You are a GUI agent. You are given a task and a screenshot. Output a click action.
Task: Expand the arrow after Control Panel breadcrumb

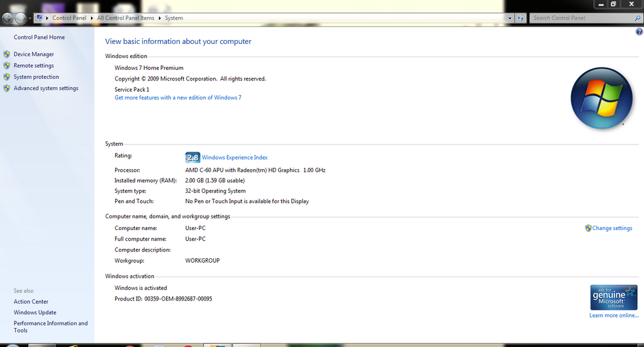[x=92, y=18]
